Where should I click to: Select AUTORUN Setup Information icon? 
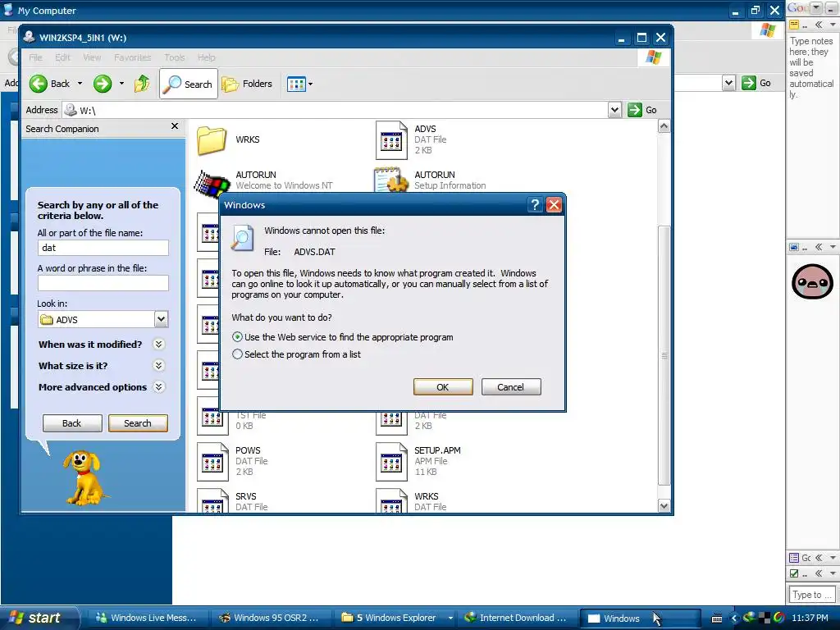pyautogui.click(x=391, y=181)
